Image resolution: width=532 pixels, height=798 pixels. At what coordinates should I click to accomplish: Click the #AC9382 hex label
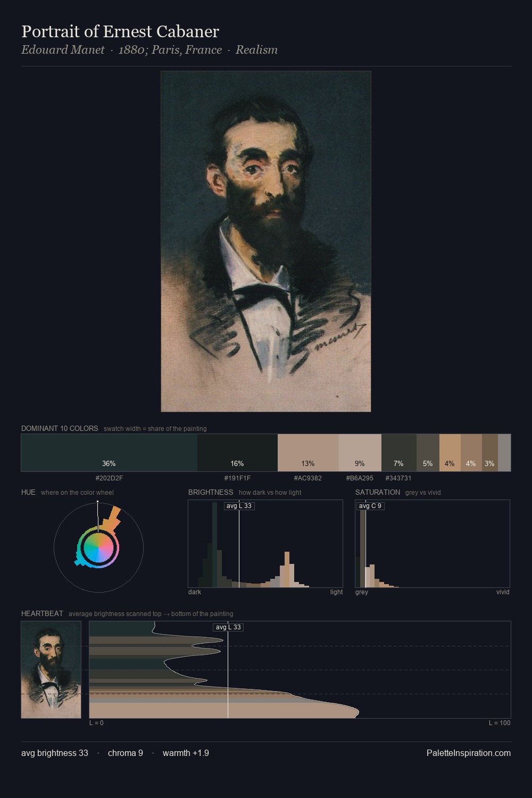308,478
